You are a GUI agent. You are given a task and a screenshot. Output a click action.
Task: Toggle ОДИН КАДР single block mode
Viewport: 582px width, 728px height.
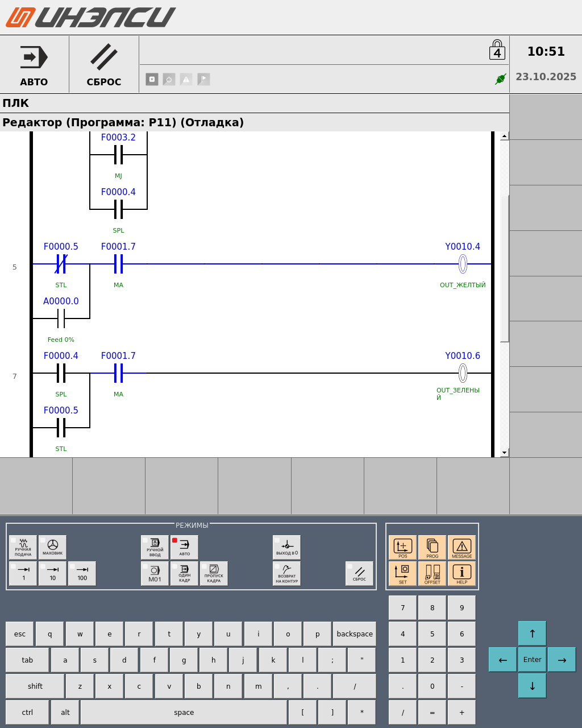tap(185, 573)
